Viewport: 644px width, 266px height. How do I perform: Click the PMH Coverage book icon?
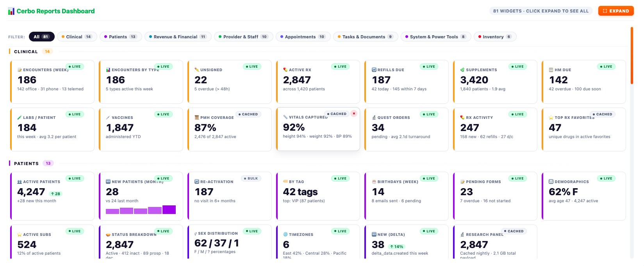tap(197, 118)
